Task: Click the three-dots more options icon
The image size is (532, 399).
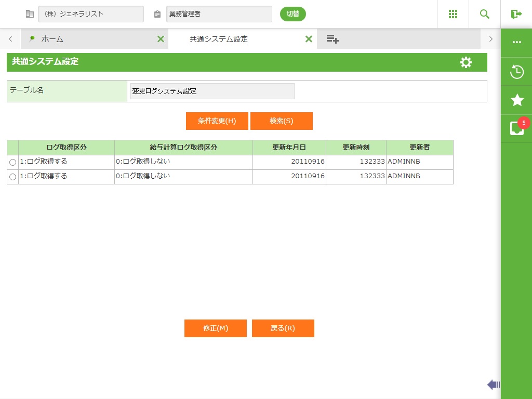Action: point(516,42)
